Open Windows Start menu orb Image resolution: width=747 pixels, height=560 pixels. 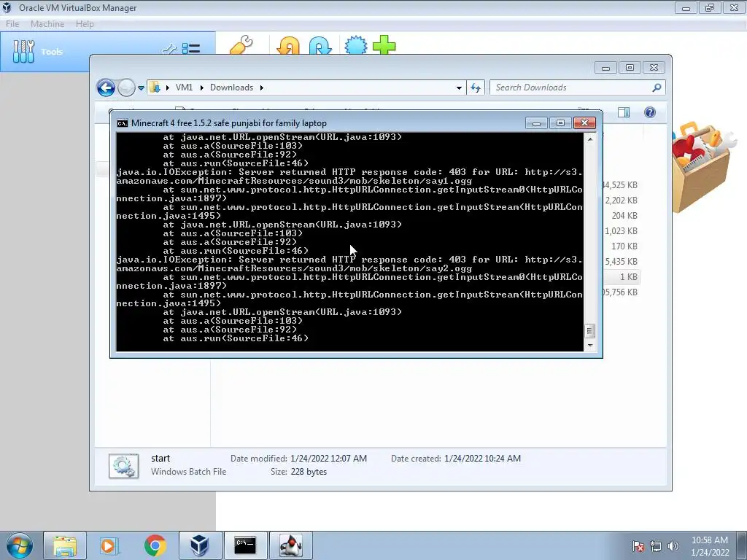click(x=19, y=545)
